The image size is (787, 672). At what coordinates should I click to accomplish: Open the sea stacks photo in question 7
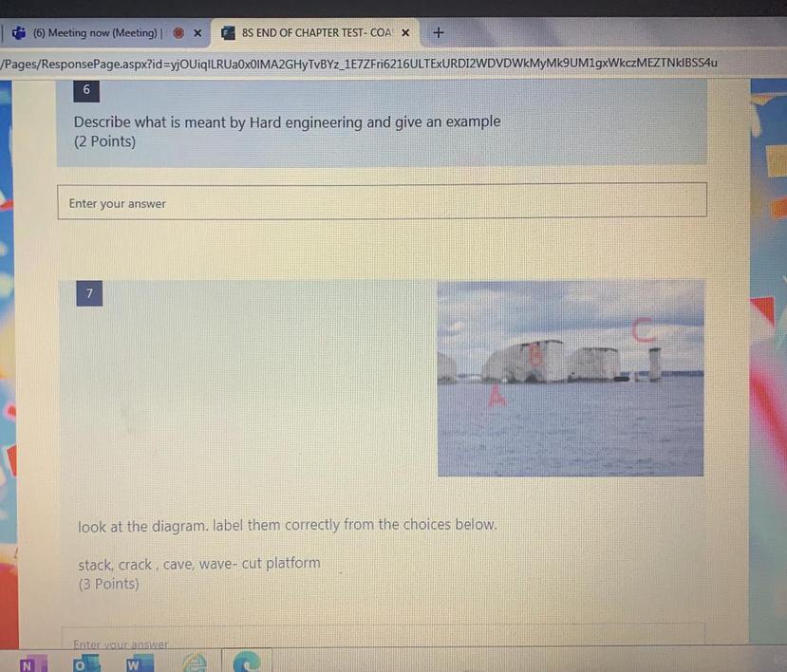click(x=571, y=379)
